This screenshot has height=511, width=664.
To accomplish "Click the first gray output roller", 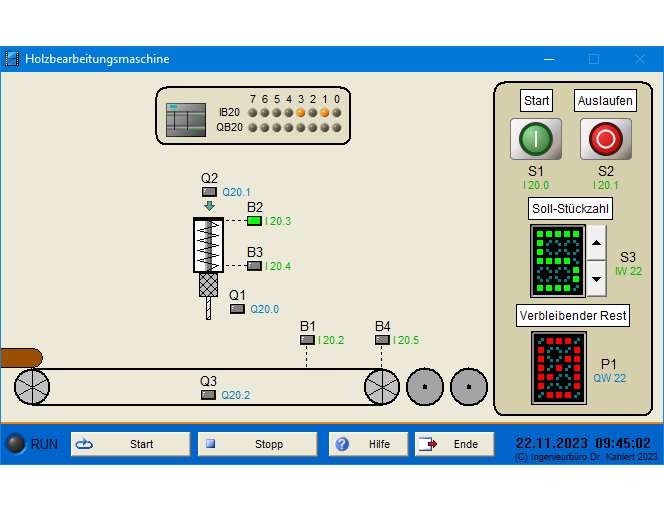I will point(425,387).
